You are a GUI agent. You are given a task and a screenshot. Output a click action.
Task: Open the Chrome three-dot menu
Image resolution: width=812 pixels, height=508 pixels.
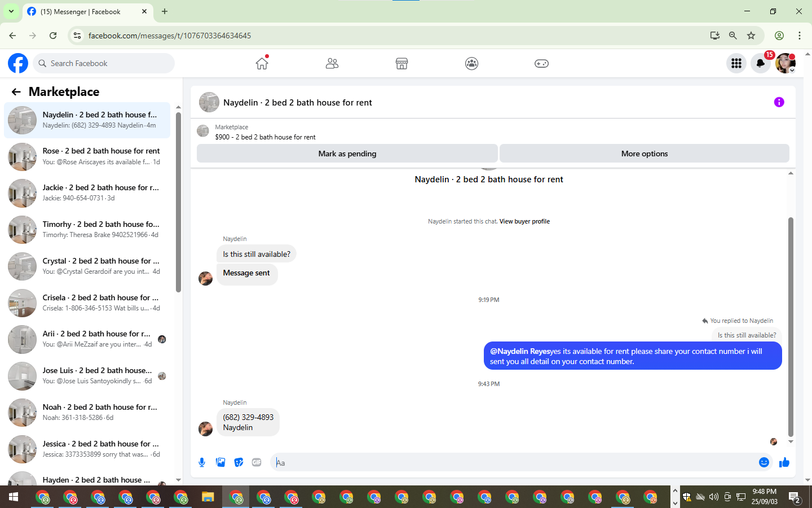800,36
